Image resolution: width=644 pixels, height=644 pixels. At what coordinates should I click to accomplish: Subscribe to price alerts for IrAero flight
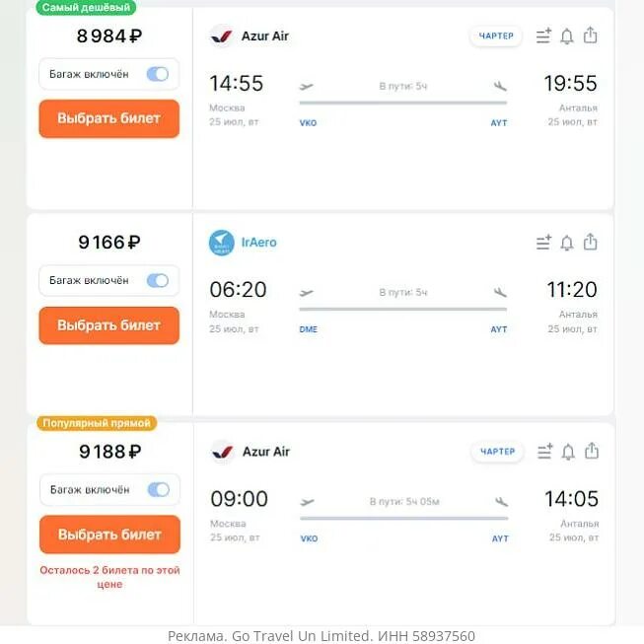coord(567,243)
